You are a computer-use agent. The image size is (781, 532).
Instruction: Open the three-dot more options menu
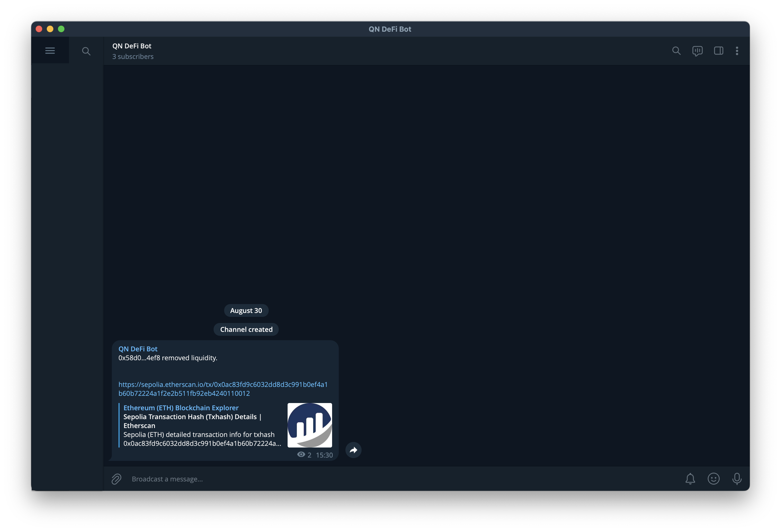(737, 51)
